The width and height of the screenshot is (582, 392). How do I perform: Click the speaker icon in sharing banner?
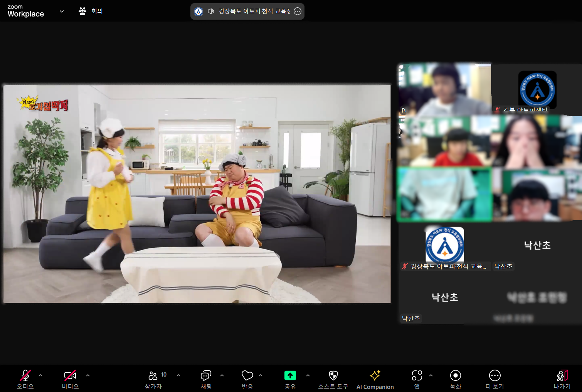211,11
